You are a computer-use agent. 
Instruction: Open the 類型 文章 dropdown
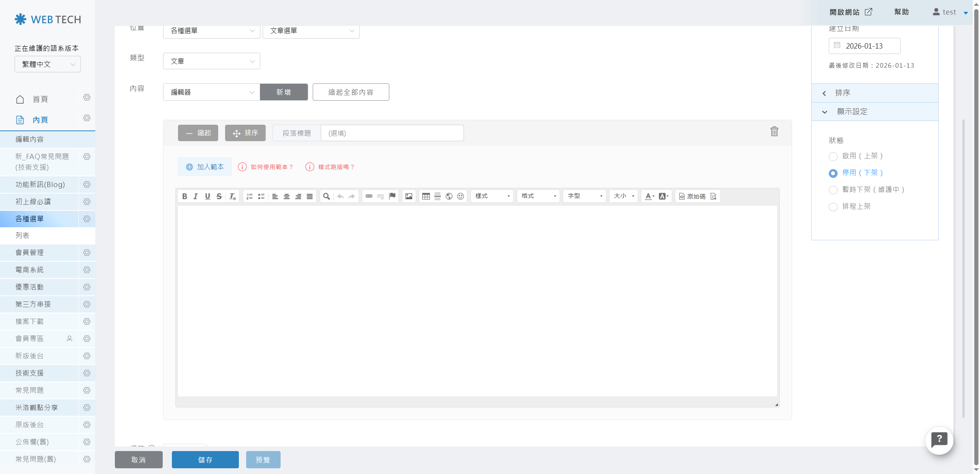coord(211,61)
